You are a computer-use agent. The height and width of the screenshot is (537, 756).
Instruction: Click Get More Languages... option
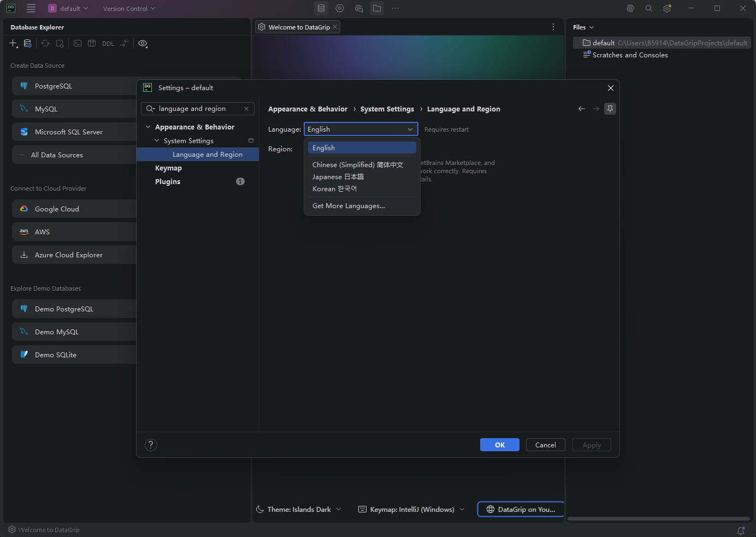coord(362,206)
